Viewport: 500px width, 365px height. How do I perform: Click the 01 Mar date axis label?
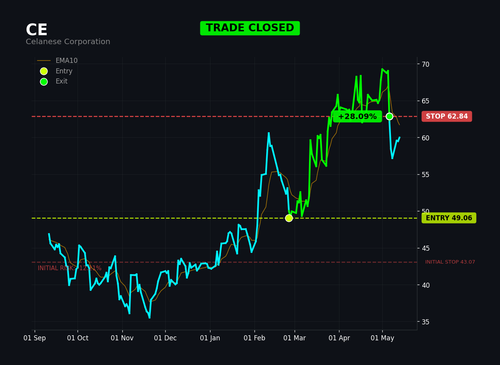point(294,338)
